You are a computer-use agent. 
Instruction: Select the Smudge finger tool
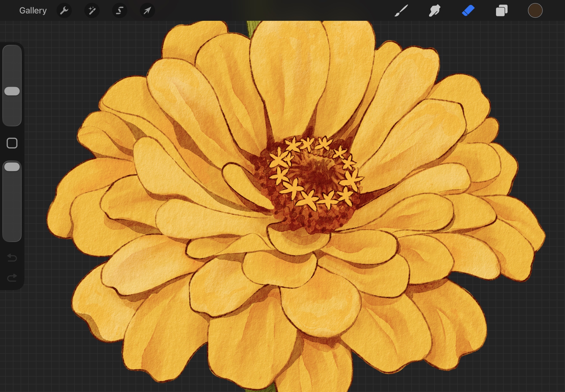pyautogui.click(x=434, y=11)
